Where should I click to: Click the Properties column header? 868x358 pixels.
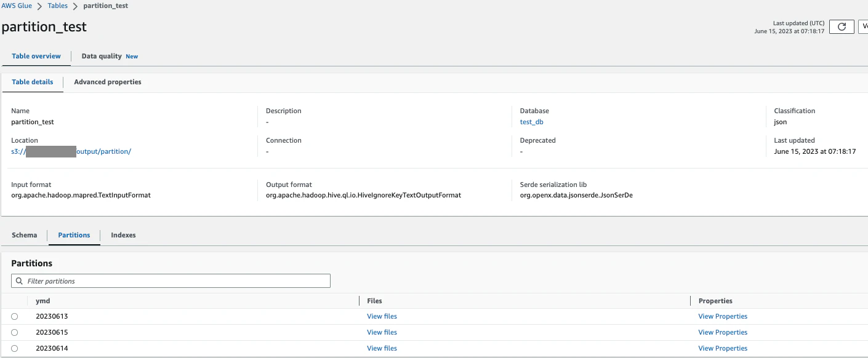(x=715, y=301)
